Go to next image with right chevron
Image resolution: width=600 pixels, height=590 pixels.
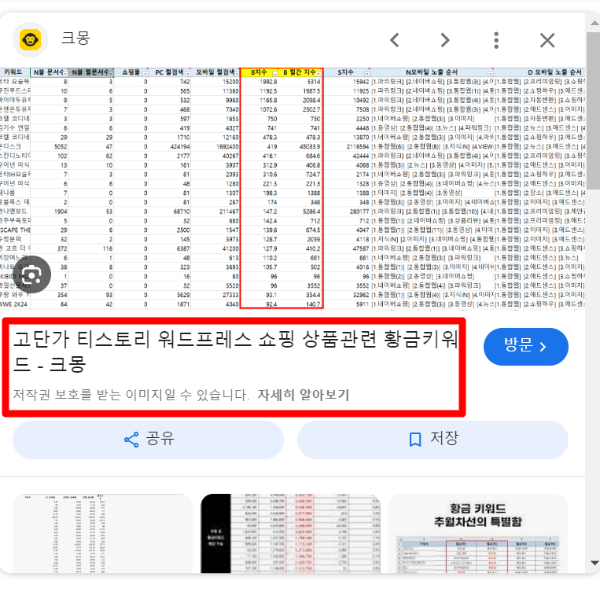445,40
